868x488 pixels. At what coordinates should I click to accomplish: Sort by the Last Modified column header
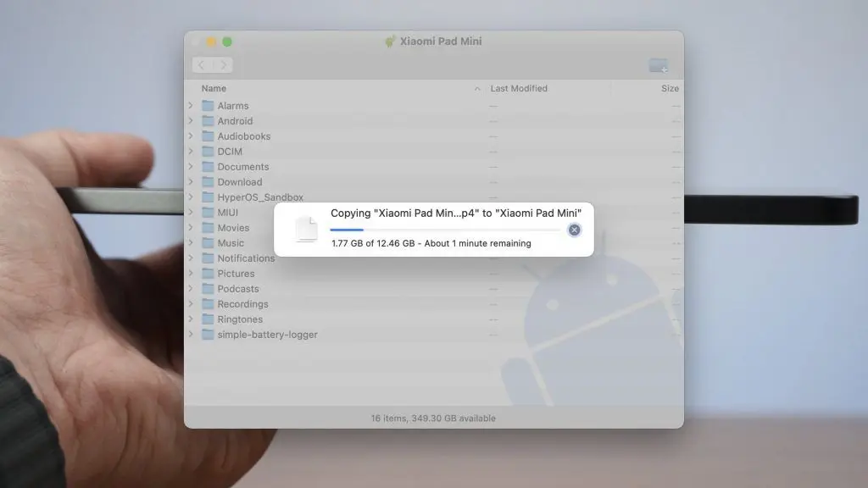[x=519, y=88]
